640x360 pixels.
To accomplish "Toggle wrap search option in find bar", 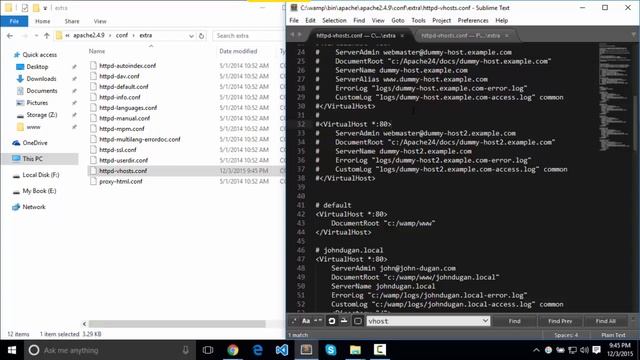I will click(x=332, y=321).
